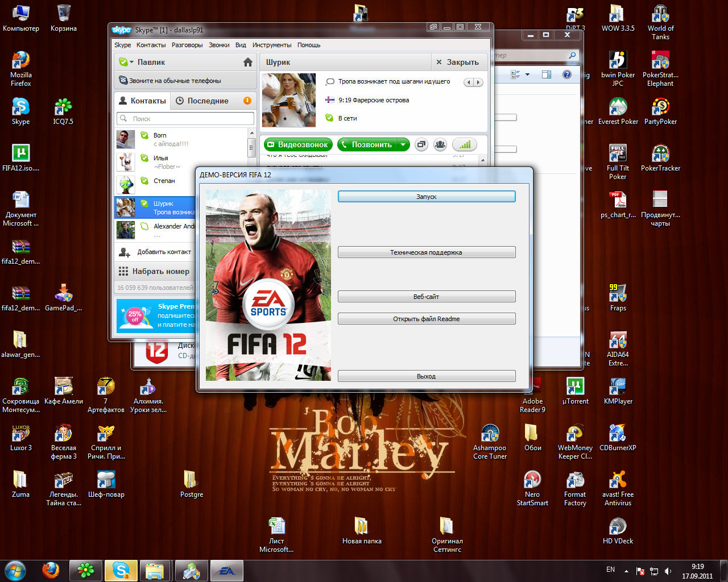Click the Skype contact search field
The width and height of the screenshot is (728, 582).
(x=185, y=119)
